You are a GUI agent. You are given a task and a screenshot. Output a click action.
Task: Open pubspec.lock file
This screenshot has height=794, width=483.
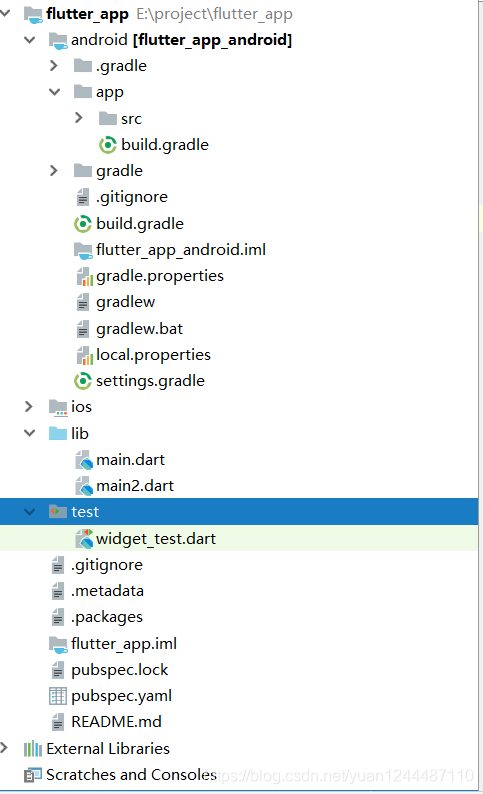(119, 670)
